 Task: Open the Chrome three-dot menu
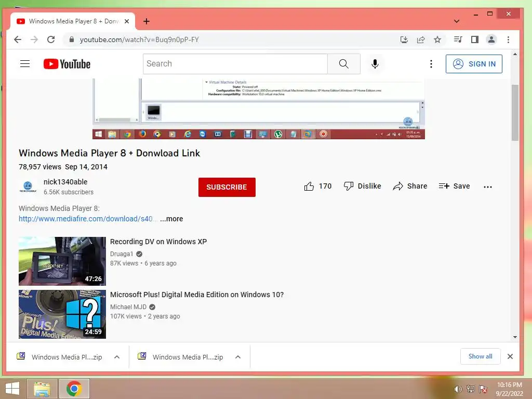point(508,39)
